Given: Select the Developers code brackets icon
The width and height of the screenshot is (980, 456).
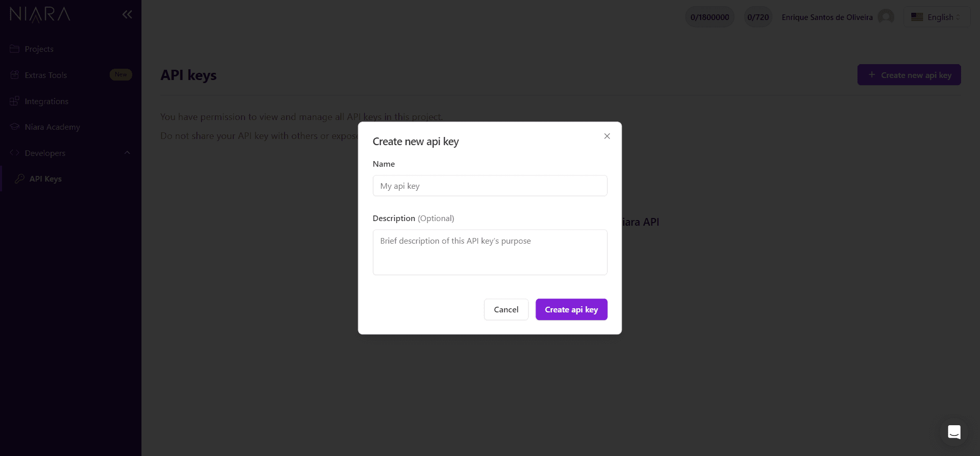Looking at the screenshot, I should point(15,153).
